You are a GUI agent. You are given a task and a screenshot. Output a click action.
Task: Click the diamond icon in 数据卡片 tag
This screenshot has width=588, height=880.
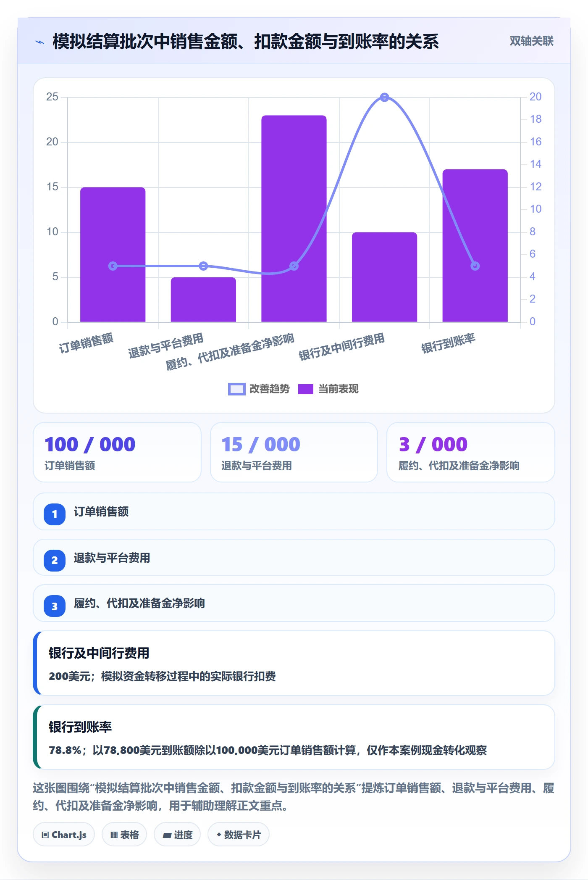coord(219,835)
